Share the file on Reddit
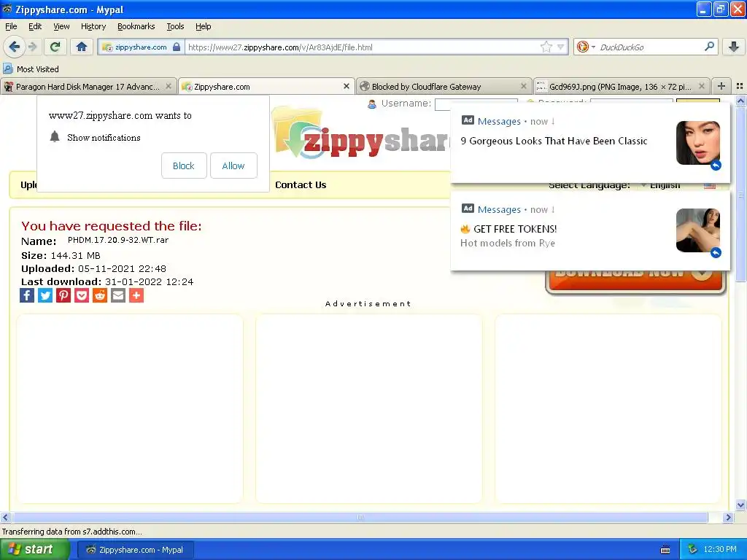 coord(99,295)
